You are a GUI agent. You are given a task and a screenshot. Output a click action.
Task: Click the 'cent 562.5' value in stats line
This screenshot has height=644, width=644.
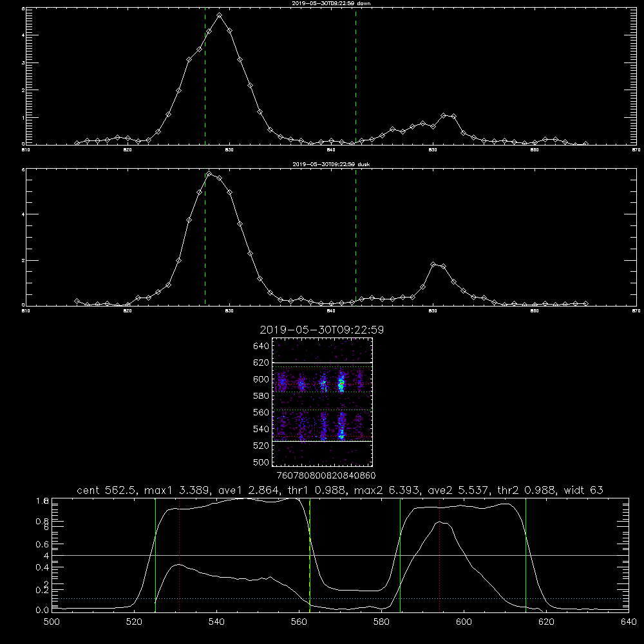[106, 490]
